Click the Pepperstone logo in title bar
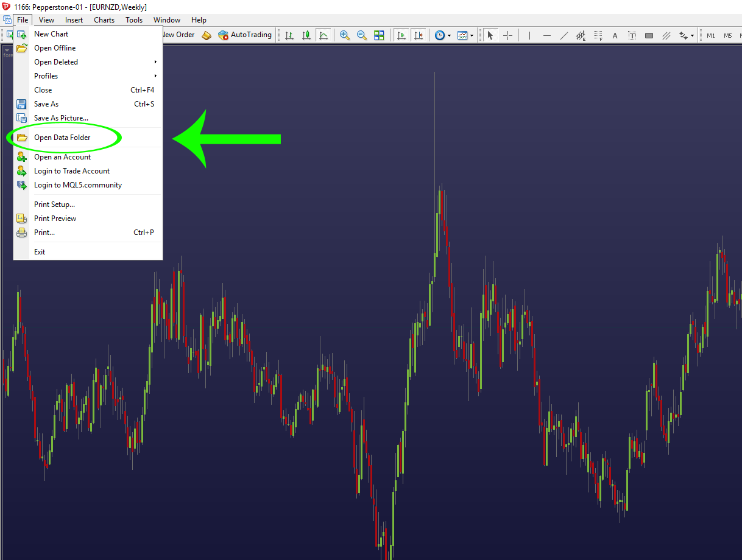 (x=7, y=7)
